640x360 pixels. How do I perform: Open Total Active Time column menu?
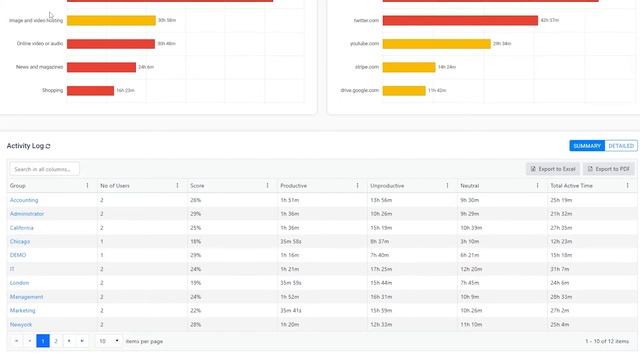click(x=628, y=186)
